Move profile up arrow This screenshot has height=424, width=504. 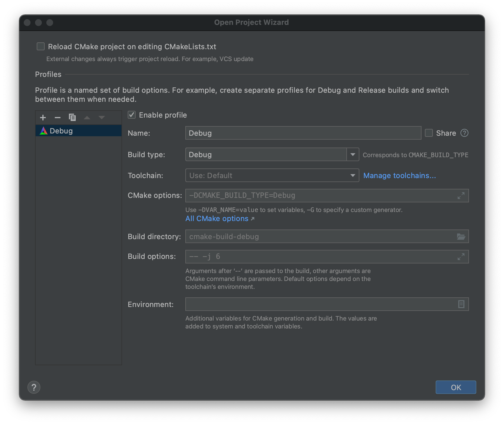point(87,118)
